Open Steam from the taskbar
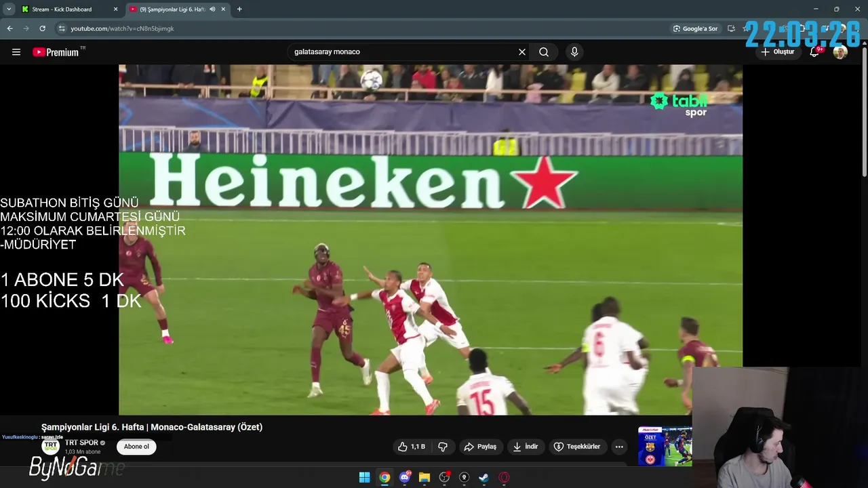 click(484, 478)
